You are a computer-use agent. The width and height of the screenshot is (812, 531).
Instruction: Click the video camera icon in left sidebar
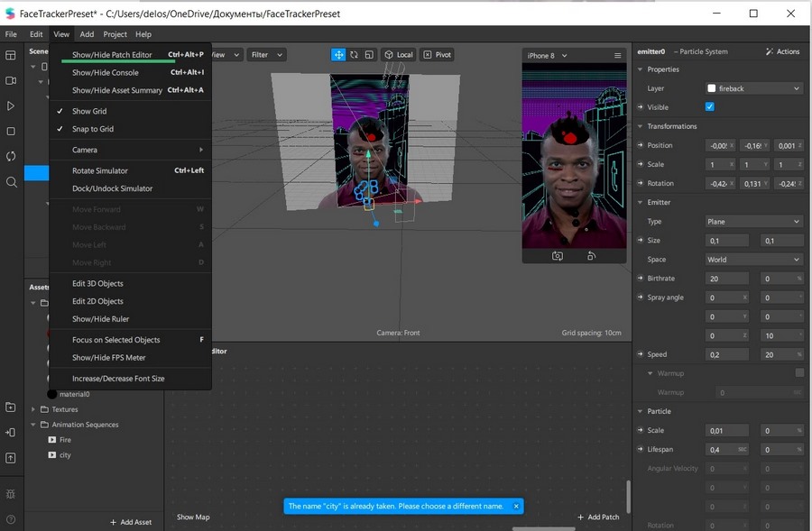[x=11, y=80]
